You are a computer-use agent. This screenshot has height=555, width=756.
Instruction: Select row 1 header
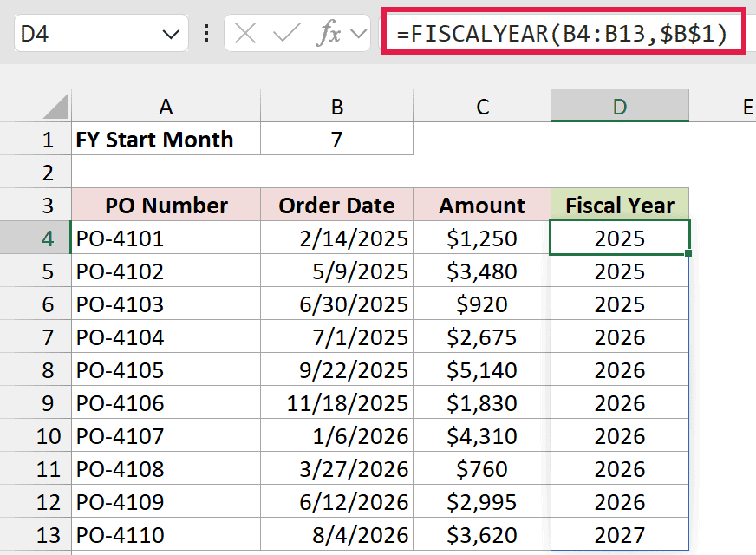tap(36, 139)
